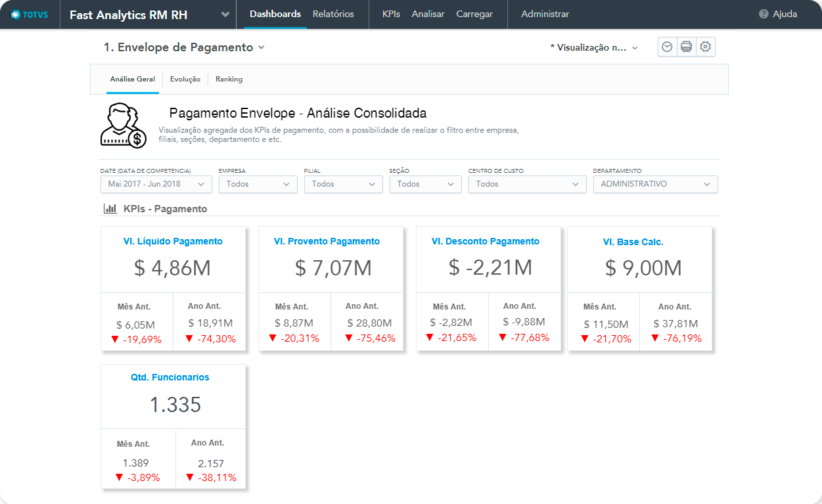Open the Visualização saved view dropdown
The height and width of the screenshot is (504, 822).
(594, 48)
